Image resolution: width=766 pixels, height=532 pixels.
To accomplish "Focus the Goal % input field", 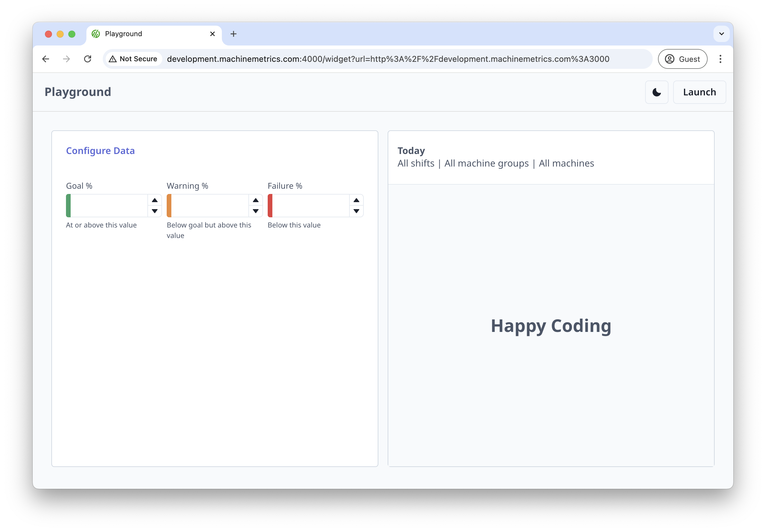I will point(109,206).
